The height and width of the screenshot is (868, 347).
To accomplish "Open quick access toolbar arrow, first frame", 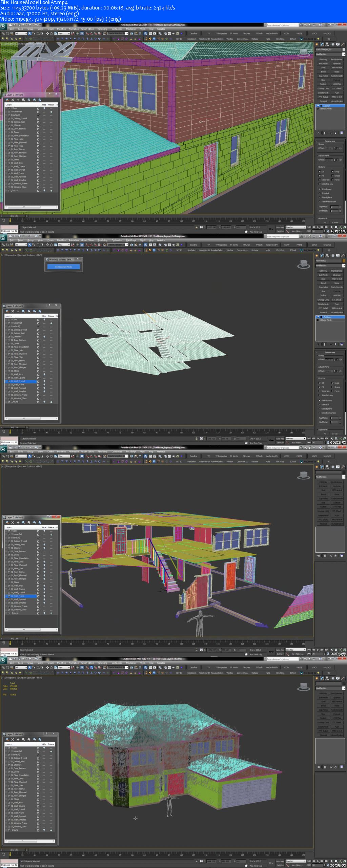I will tap(40, 25).
